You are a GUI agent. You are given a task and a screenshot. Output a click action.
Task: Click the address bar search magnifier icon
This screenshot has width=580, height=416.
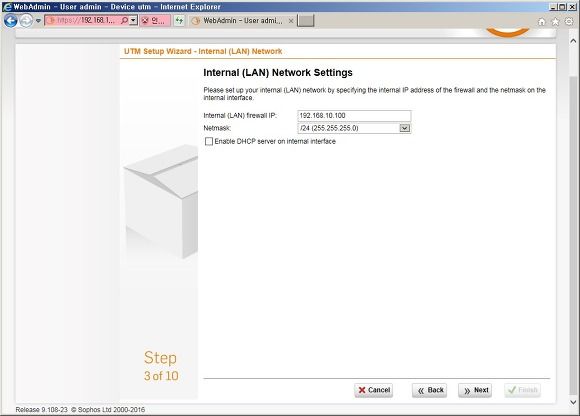click(x=124, y=21)
